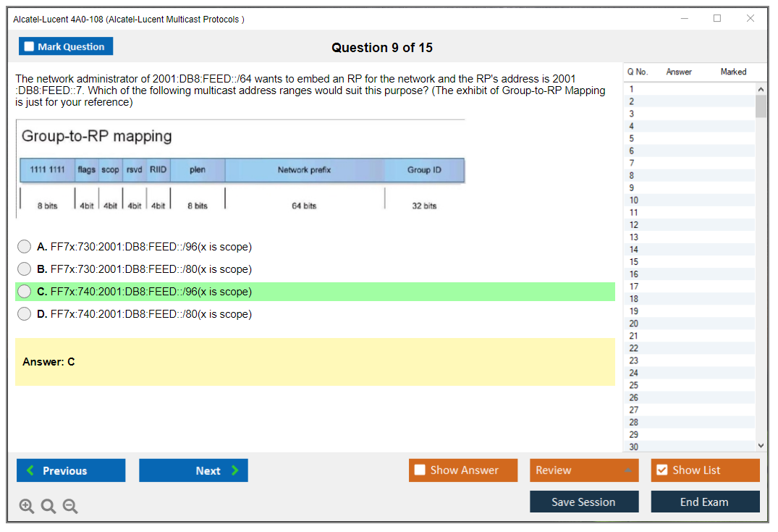
Task: Click the End Exam button
Action: pyautogui.click(x=705, y=502)
